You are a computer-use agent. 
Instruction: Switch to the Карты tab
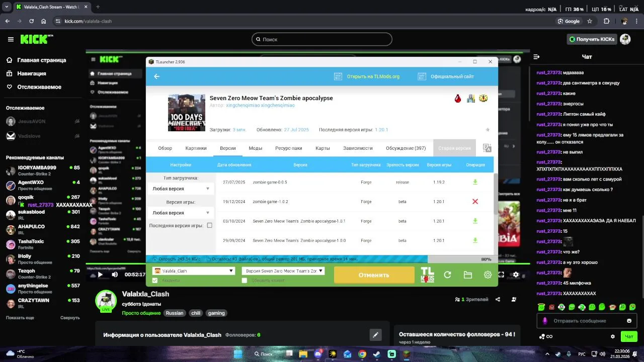pos(323,148)
